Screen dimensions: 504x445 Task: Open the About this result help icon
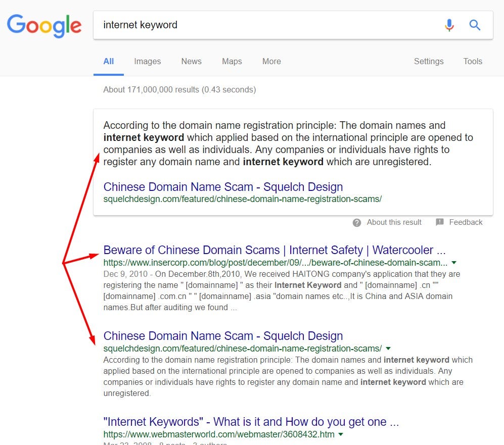click(x=357, y=222)
